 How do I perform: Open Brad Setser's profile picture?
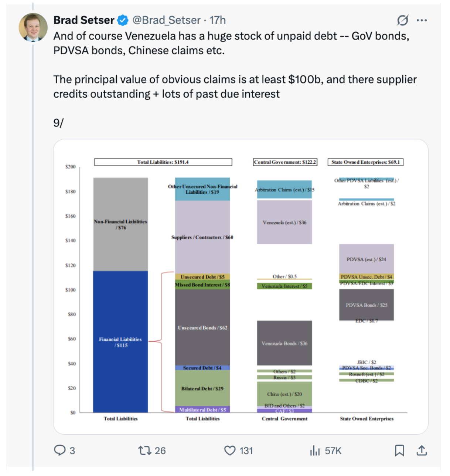coord(33,27)
